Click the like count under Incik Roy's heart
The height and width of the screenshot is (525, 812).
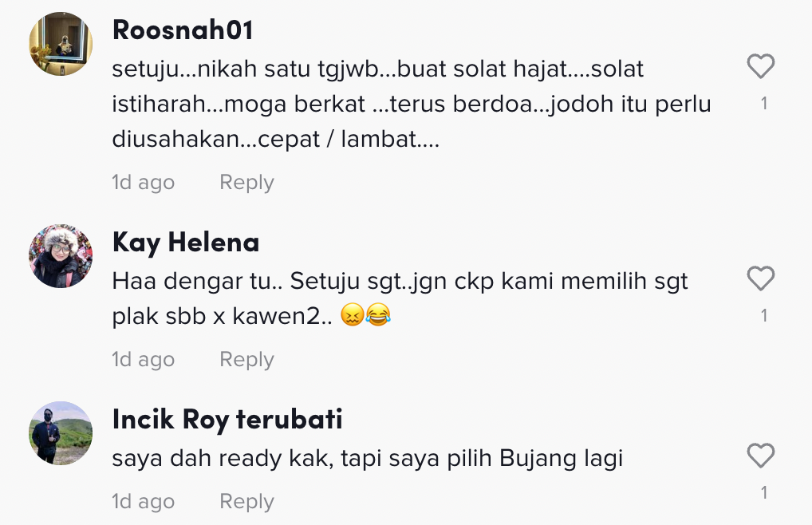click(764, 493)
